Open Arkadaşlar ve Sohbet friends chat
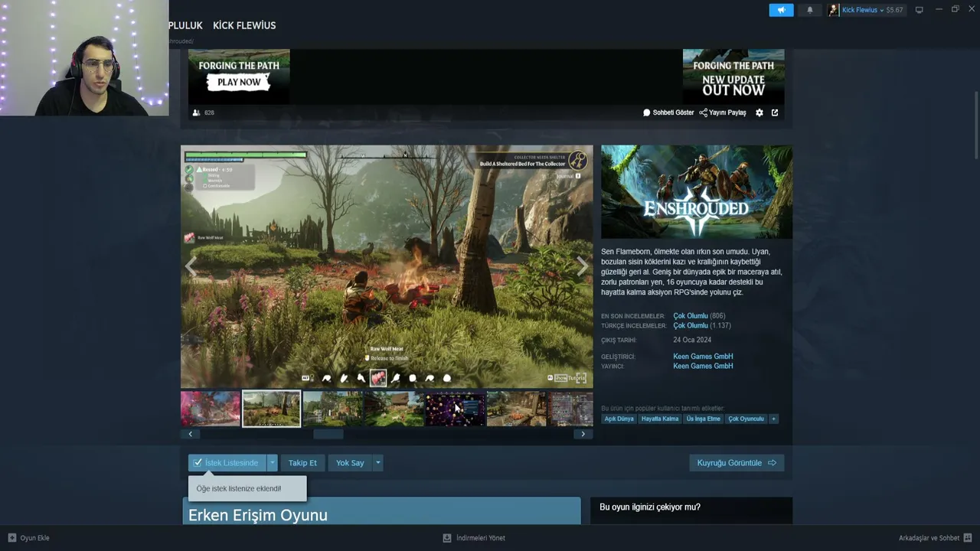The image size is (980, 551). [x=936, y=538]
